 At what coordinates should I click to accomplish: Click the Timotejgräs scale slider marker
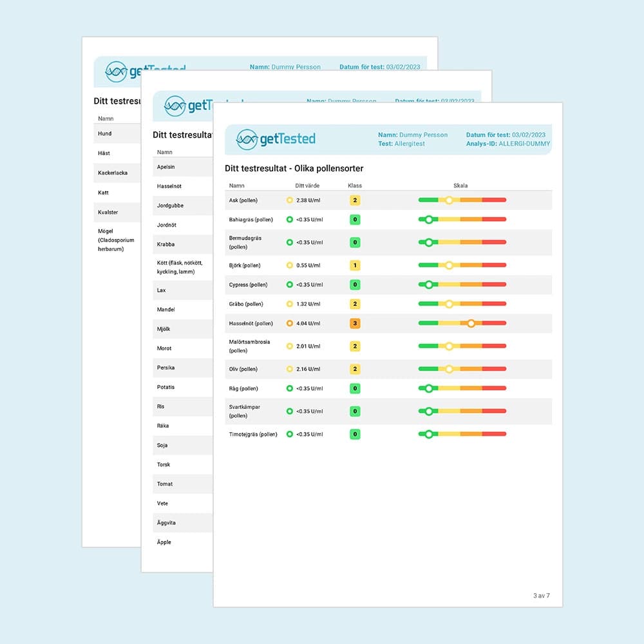click(x=429, y=434)
